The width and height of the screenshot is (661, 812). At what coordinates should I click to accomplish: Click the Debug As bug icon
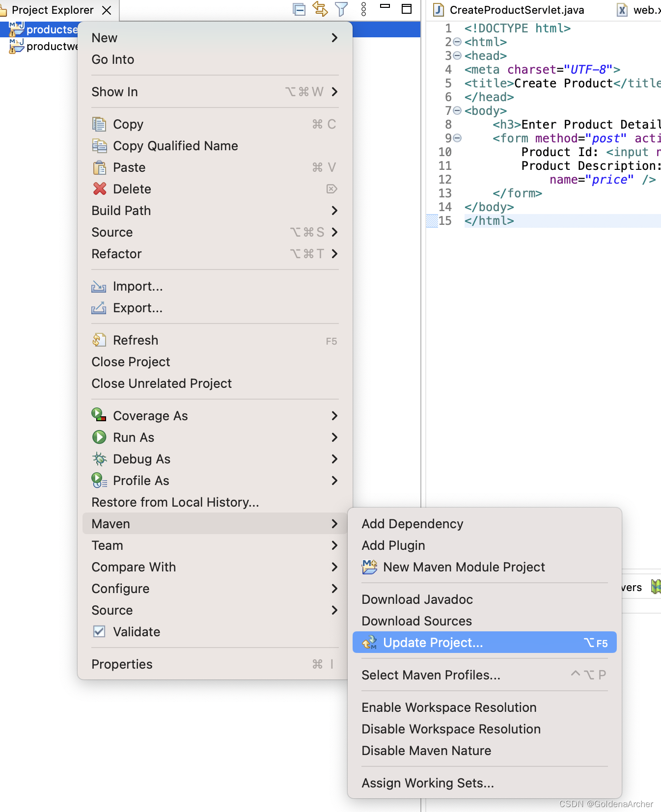99,459
